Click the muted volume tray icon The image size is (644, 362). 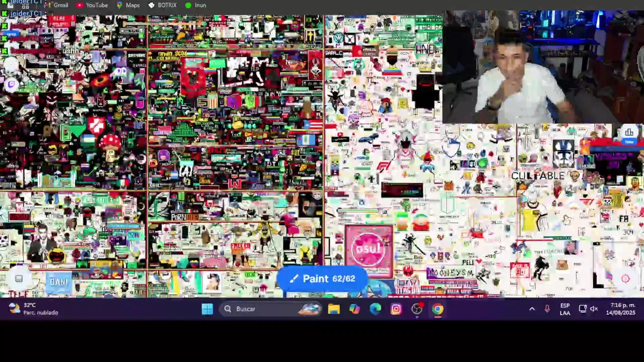(594, 309)
